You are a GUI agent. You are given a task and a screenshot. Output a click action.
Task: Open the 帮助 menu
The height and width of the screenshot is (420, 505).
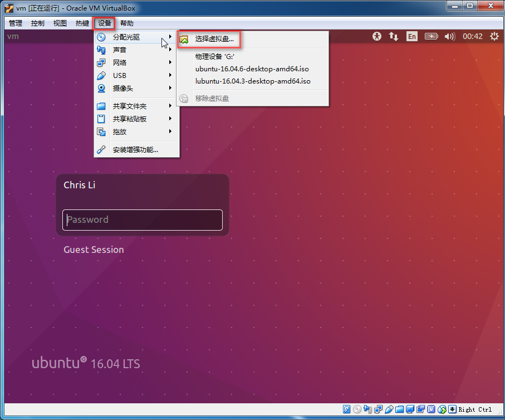[x=126, y=23]
